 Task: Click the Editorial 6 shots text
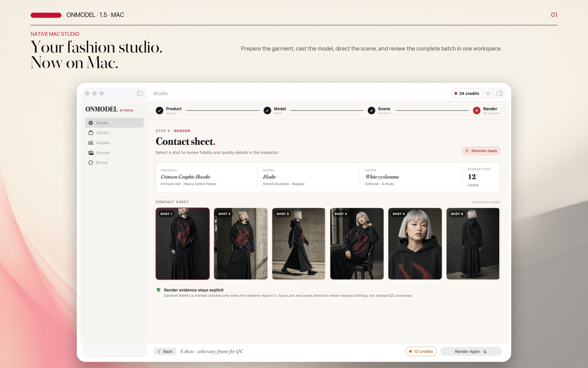click(380, 184)
